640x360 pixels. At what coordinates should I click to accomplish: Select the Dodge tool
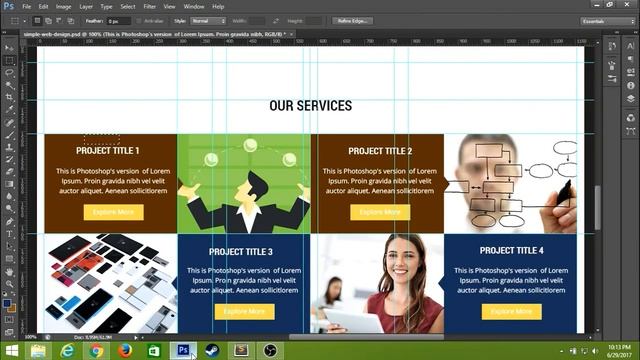[9, 209]
